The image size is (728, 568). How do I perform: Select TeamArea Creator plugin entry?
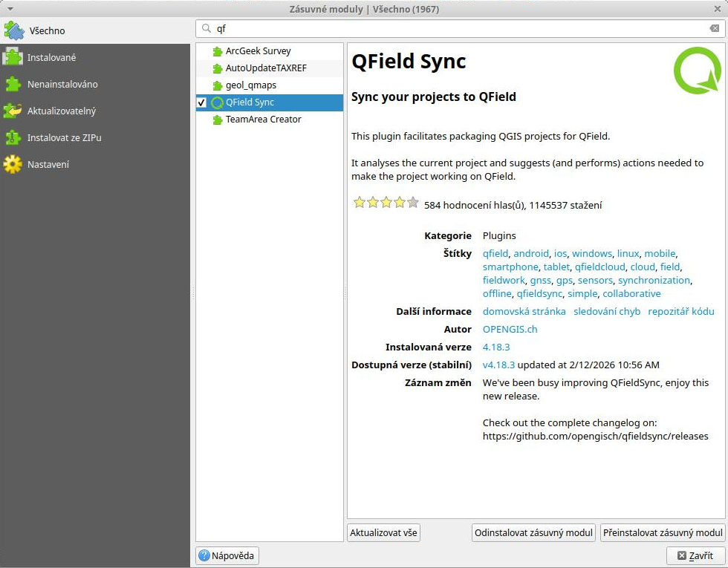263,119
